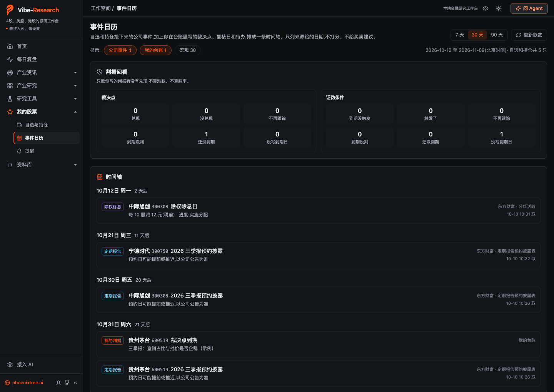Expand the 产业研究 menu arrow
This screenshot has width=554, height=392.
(x=75, y=86)
